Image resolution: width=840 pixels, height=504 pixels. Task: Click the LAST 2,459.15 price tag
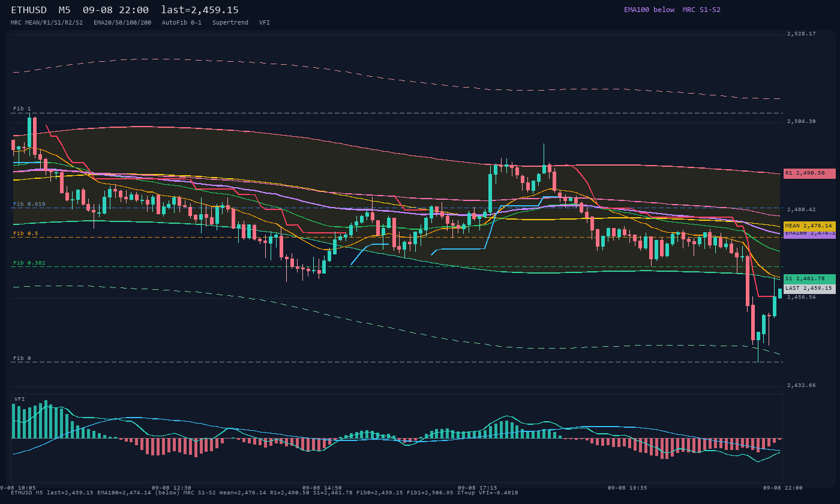[x=809, y=288]
